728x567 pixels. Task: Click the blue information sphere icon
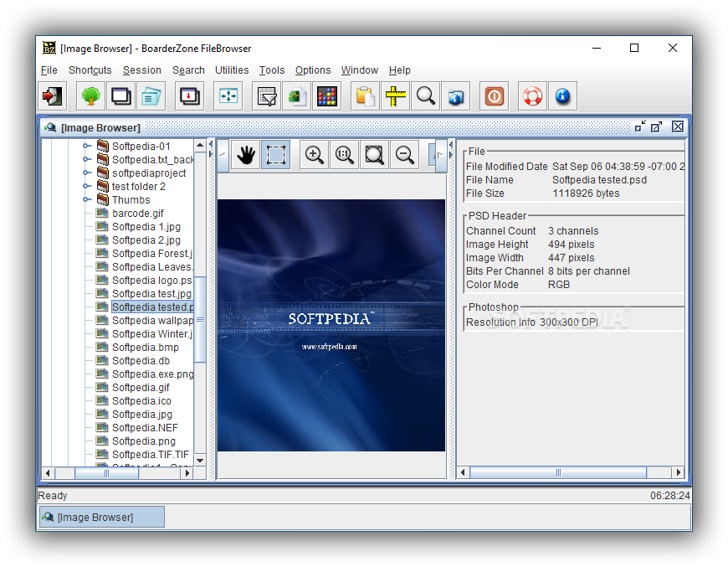[x=562, y=96]
